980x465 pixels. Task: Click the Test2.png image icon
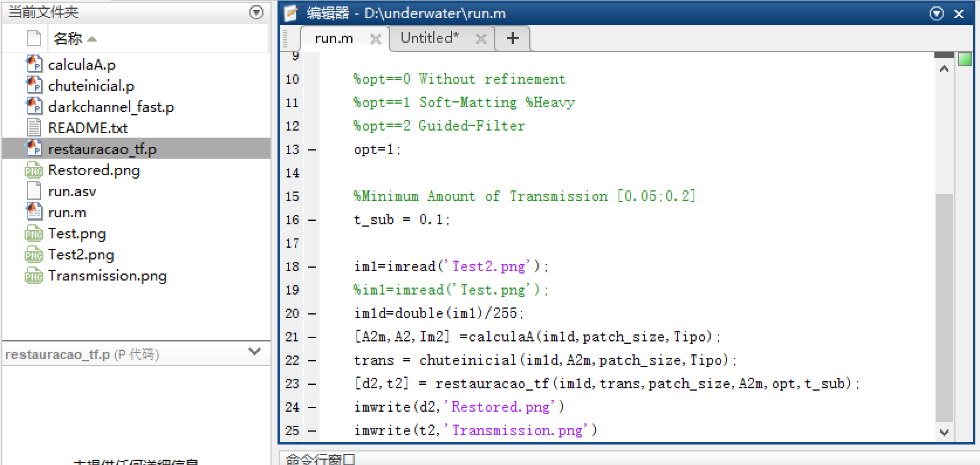pyautogui.click(x=34, y=255)
